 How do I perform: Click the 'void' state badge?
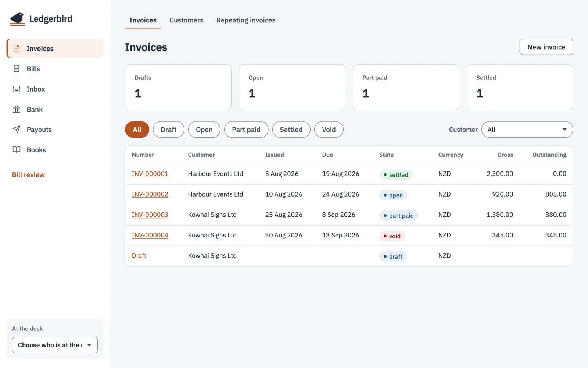[392, 236]
